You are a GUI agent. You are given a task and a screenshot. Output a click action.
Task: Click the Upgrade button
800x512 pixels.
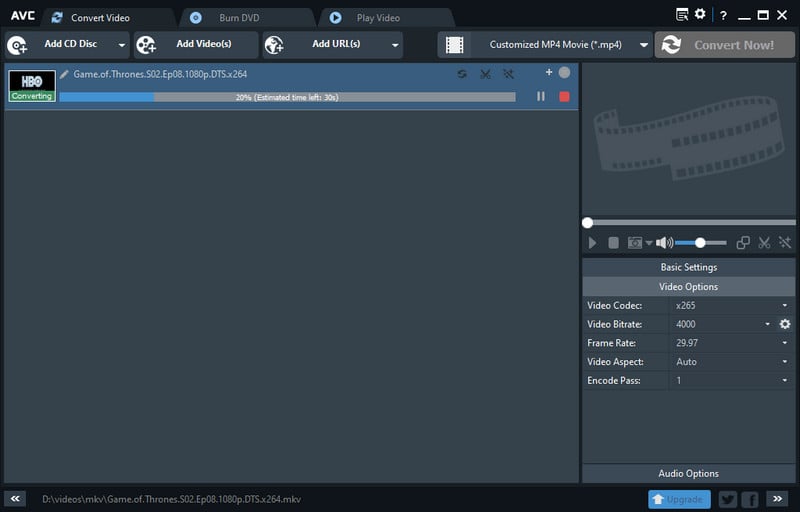(679, 499)
